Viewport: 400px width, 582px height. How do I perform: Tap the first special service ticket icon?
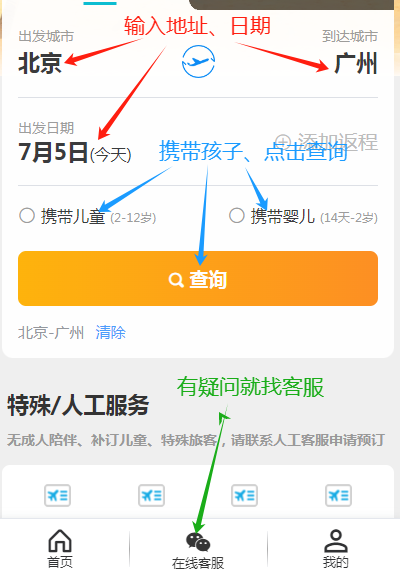[x=58, y=496]
